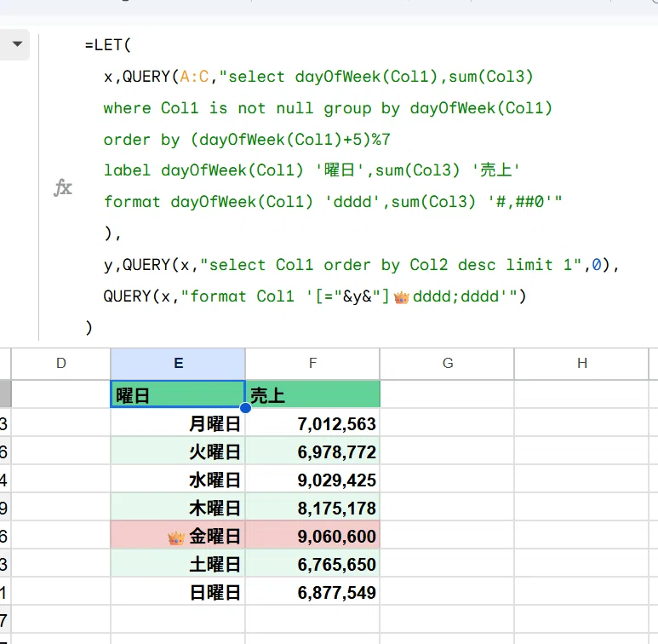
Task: Click the value 6,765,650
Action: 336,565
